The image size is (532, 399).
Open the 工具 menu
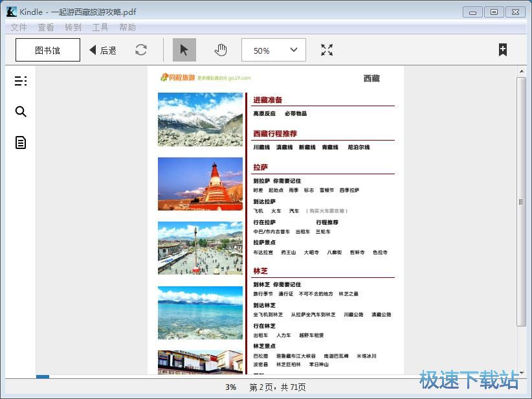[100, 27]
